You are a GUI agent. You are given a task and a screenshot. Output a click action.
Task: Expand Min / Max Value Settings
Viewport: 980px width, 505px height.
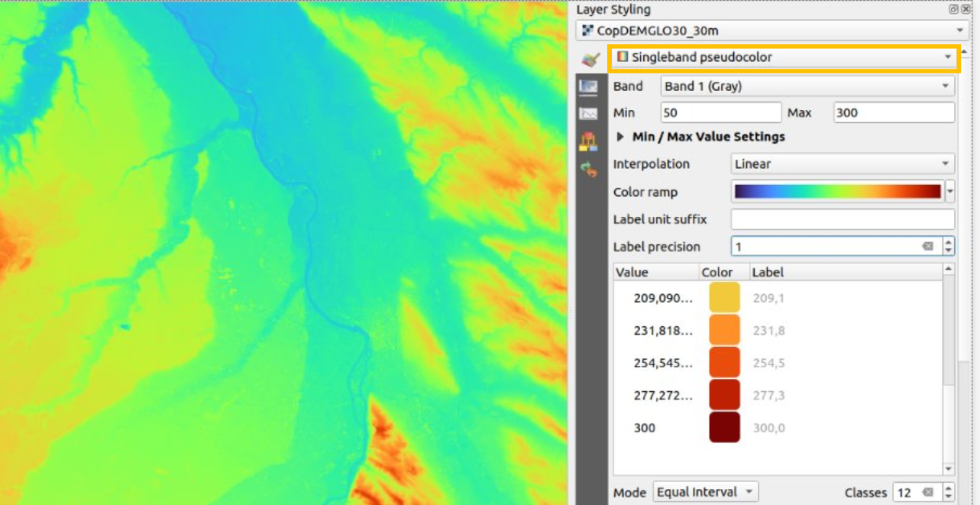coord(620,138)
